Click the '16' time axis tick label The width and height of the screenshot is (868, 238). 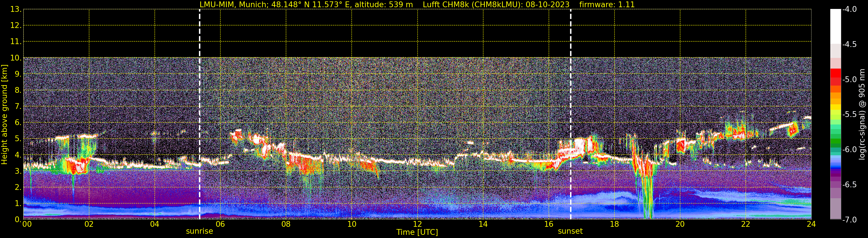coord(549,224)
